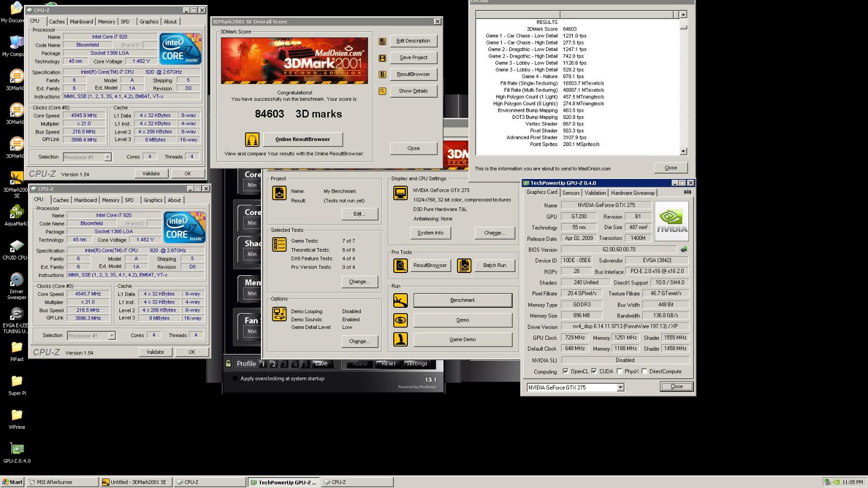The image size is (868, 488).
Task: Open the Hardware Giveaway tab in GPU-Z
Action: [x=633, y=193]
